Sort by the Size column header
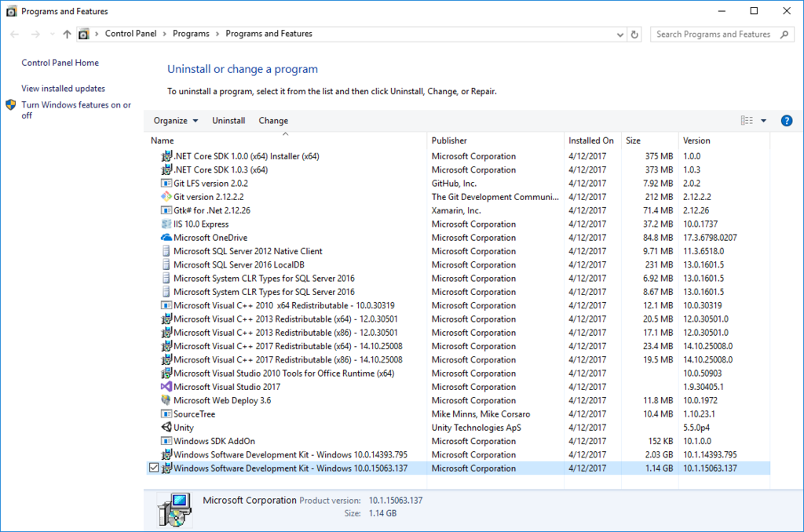The width and height of the screenshot is (804, 532). pyautogui.click(x=649, y=140)
